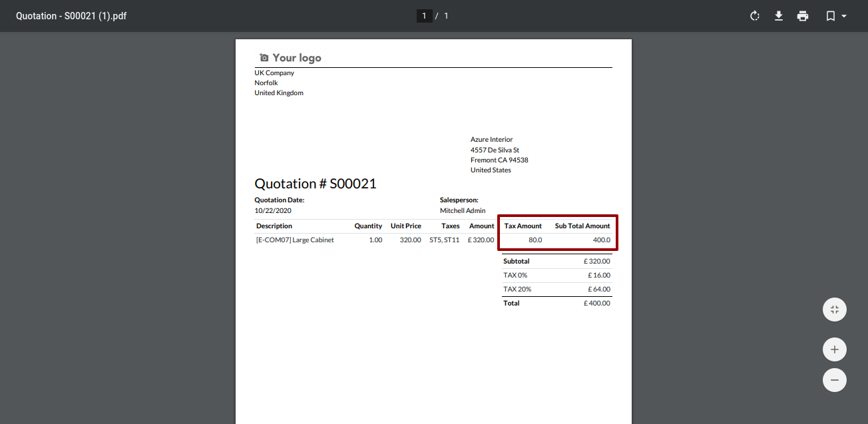Viewport: 868px width, 424px height.
Task: Click the Quotation # S00021 heading
Action: [316, 184]
